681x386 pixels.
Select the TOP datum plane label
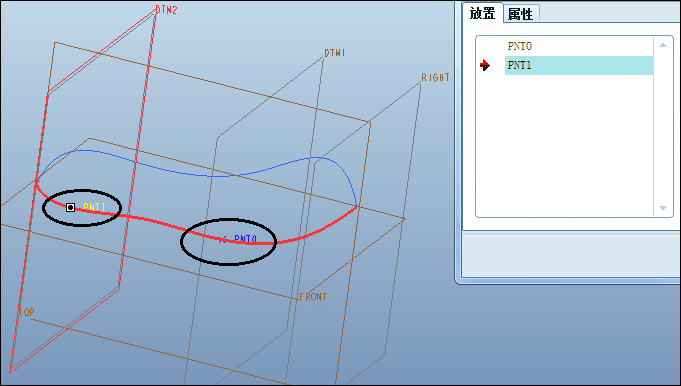pos(26,312)
